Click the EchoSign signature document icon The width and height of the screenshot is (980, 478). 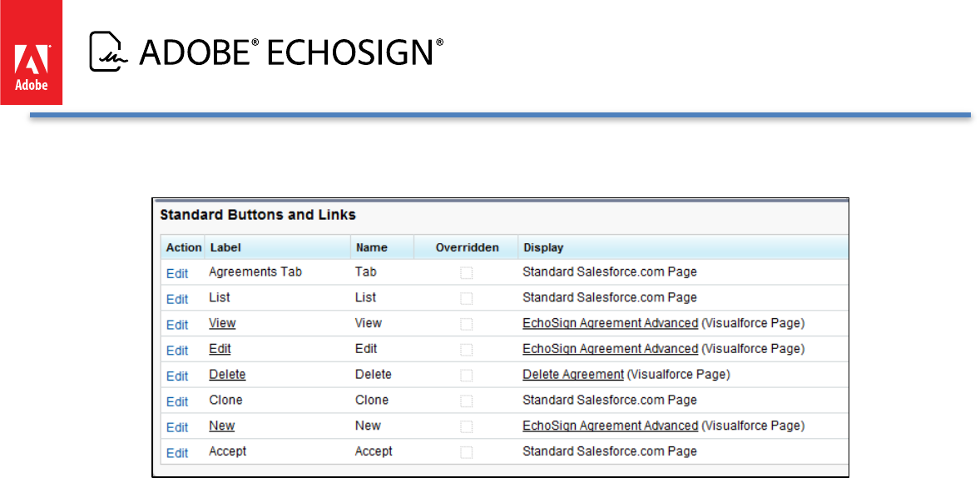pos(110,51)
